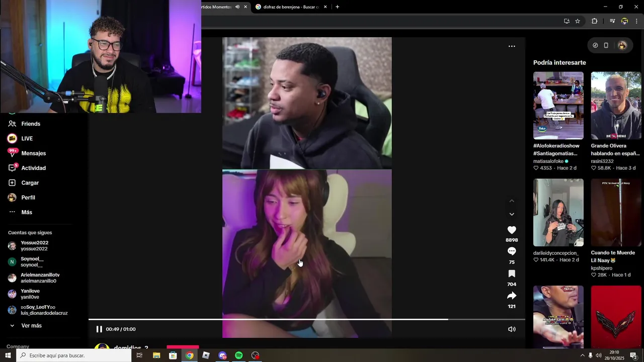Image resolution: width=644 pixels, height=362 pixels.
Task: Open Microsoft Store from the taskbar
Action: tap(173, 355)
